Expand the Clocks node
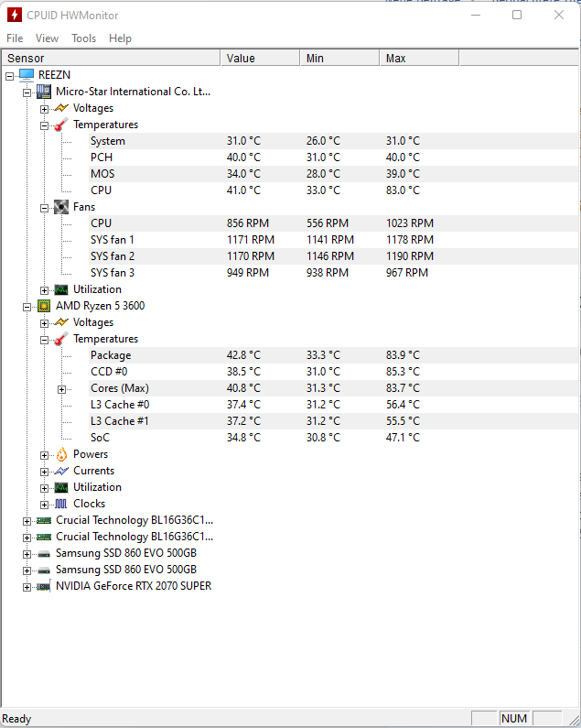The image size is (581, 728). (x=44, y=505)
